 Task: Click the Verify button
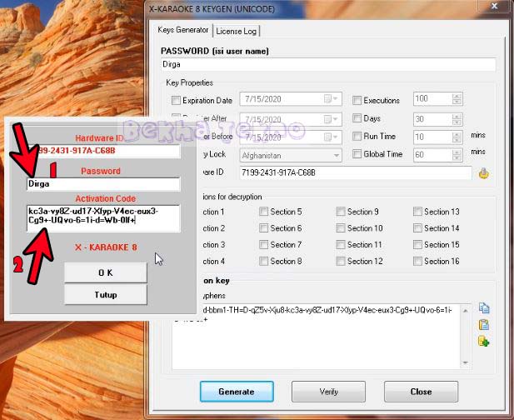(328, 392)
